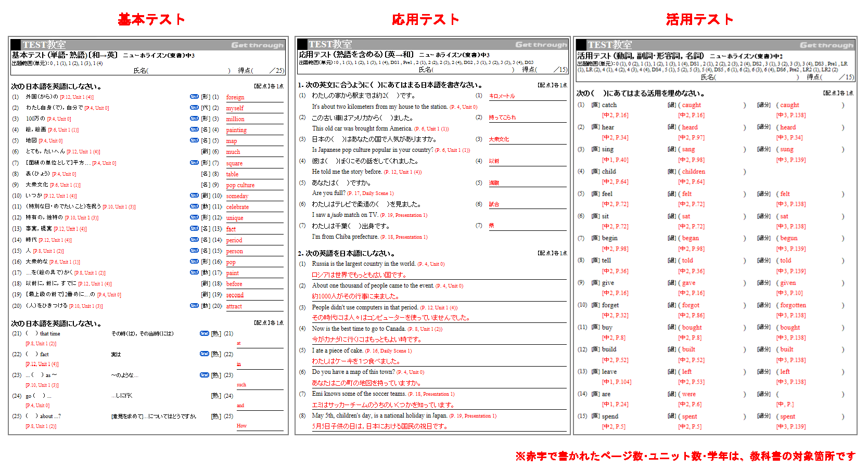This screenshot has height=468, width=868.
Task: Select the past form 'sang'
Action: point(688,149)
